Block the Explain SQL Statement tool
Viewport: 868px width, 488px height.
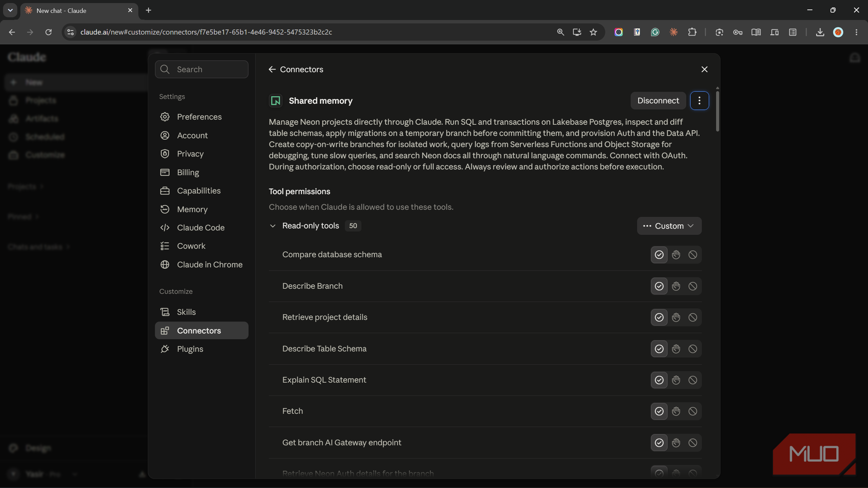[x=692, y=380]
